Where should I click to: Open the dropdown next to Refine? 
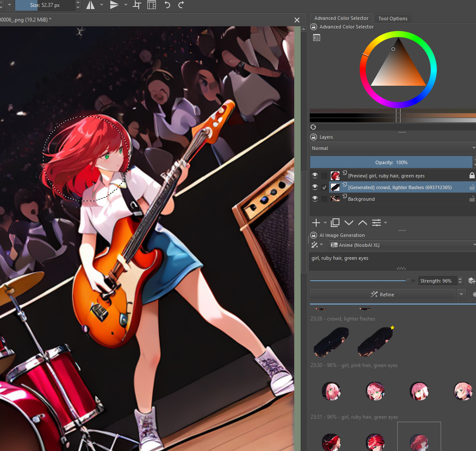(x=461, y=294)
